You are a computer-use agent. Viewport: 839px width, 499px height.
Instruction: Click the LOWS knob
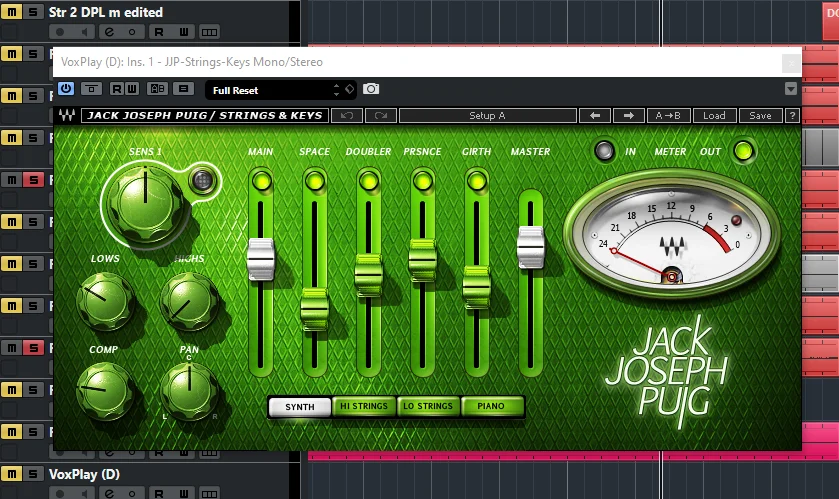click(x=104, y=301)
